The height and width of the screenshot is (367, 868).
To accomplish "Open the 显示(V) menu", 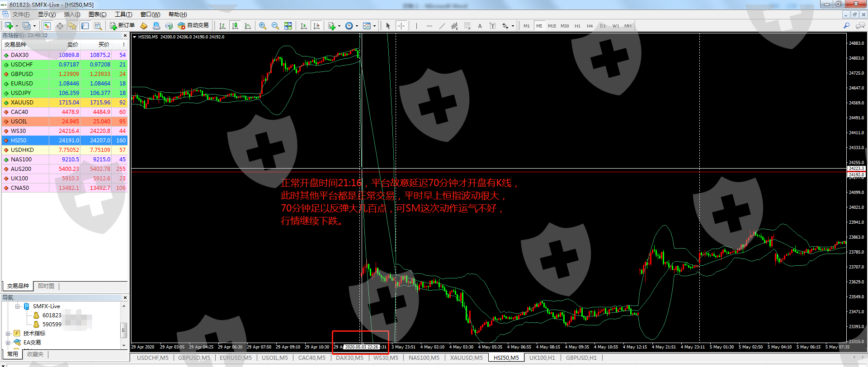I will tap(47, 14).
